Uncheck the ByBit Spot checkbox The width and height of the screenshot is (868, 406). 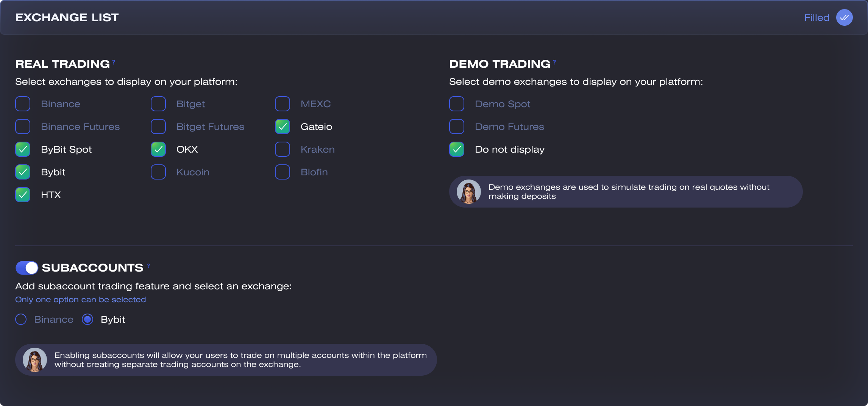(23, 149)
